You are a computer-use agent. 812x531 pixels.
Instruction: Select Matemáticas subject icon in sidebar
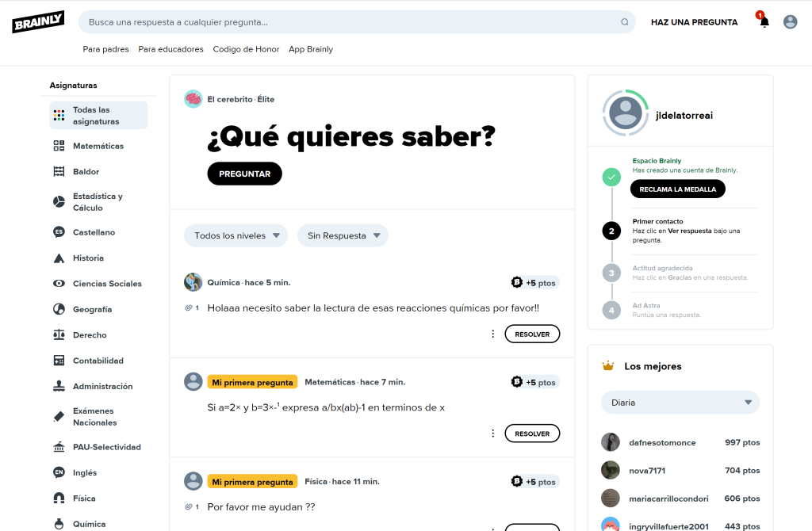pos(59,146)
